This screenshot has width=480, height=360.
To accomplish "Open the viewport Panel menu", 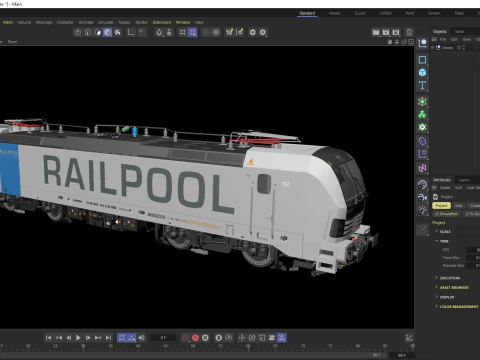I will click(x=12, y=42).
